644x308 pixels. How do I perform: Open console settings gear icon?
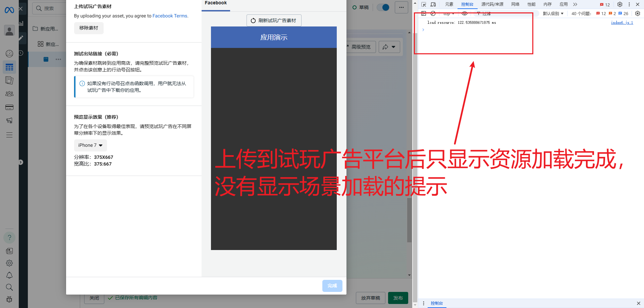[638, 13]
